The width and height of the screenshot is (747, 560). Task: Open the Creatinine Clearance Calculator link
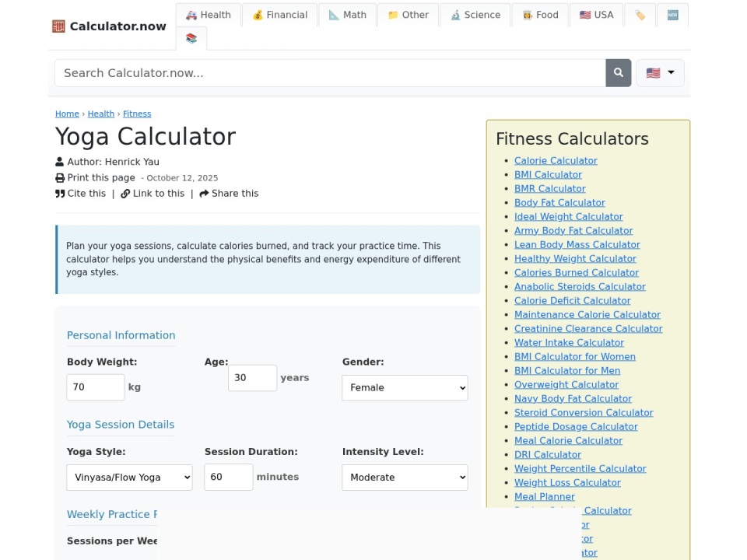(588, 328)
